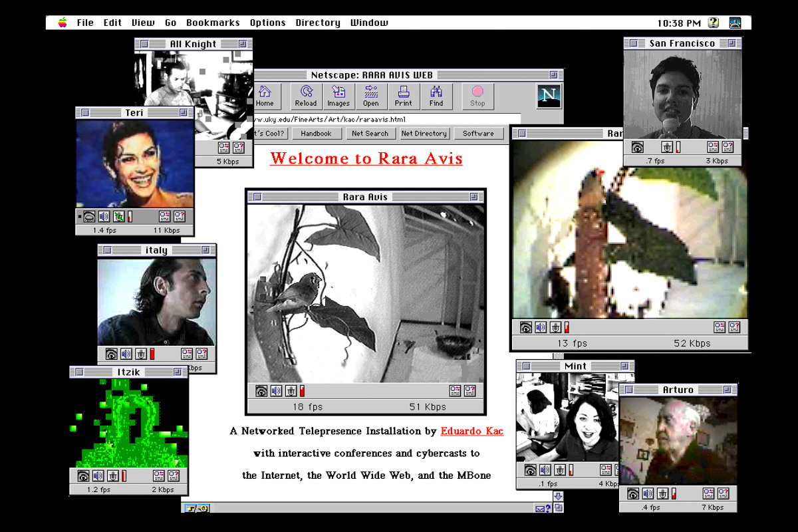
Task: Click the security key icon in Netscape status bar
Action: click(197, 509)
